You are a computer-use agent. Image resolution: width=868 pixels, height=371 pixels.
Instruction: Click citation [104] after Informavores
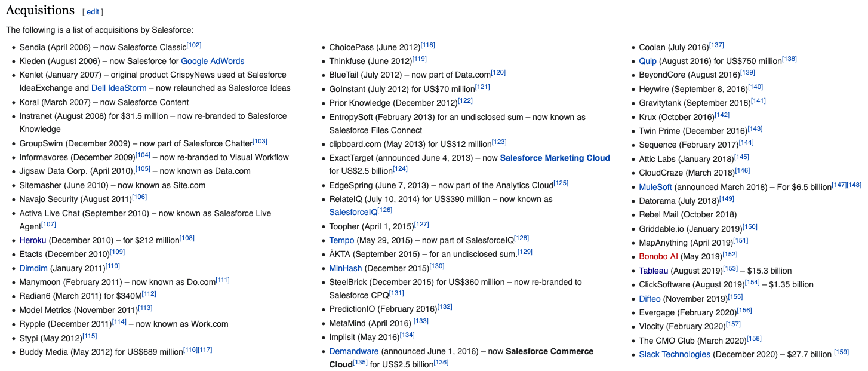143,155
